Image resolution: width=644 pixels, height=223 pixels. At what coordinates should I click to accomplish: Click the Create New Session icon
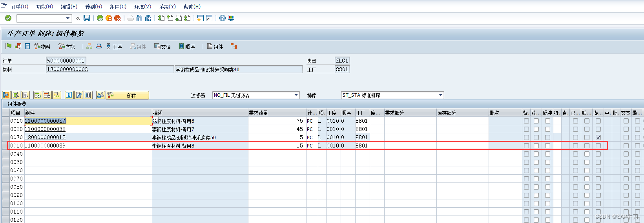pyautogui.click(x=201, y=18)
